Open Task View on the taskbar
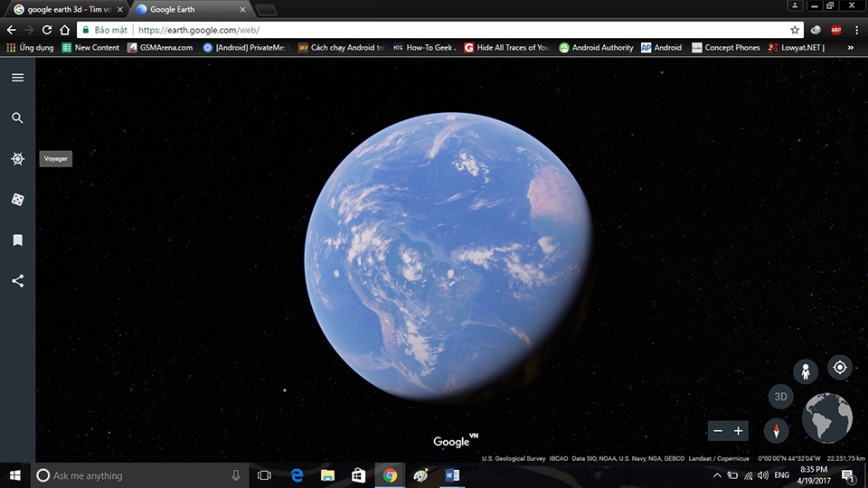 click(x=264, y=475)
